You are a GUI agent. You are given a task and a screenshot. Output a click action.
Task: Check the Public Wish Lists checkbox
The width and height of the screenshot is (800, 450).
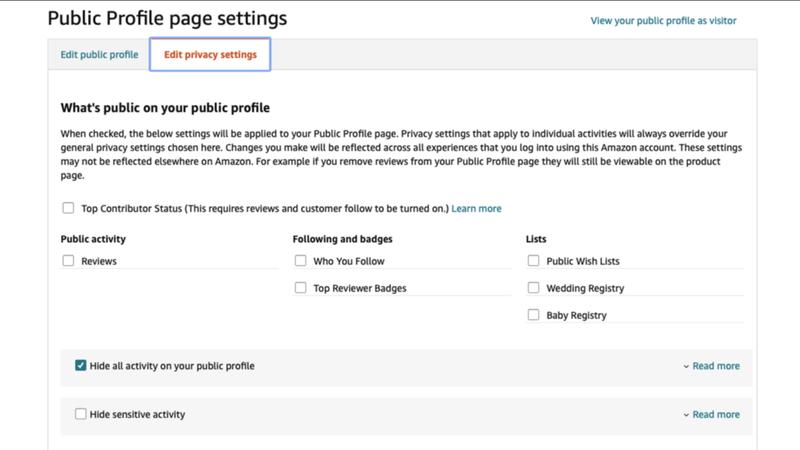point(533,261)
